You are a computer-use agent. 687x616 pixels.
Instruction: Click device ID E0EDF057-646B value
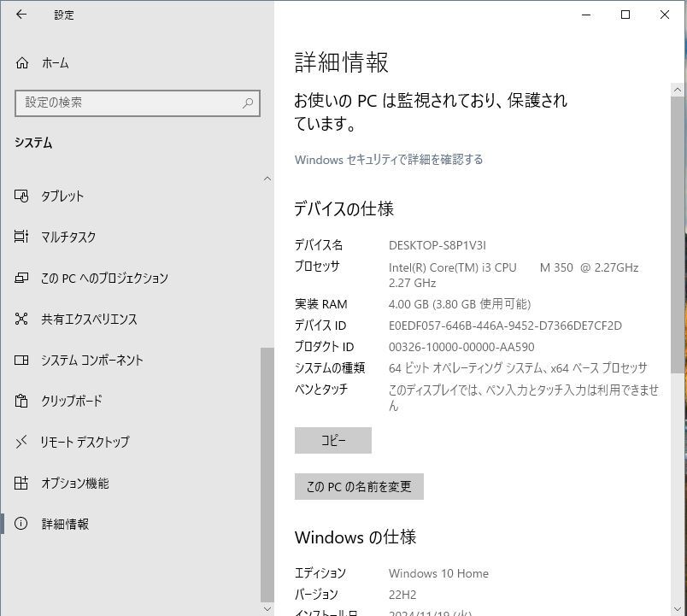(x=505, y=326)
